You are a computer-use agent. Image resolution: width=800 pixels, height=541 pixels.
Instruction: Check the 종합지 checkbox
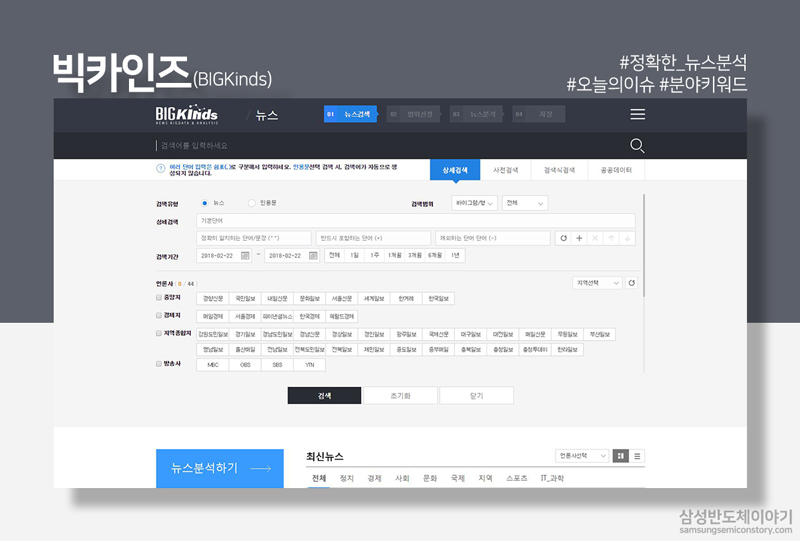(x=159, y=297)
